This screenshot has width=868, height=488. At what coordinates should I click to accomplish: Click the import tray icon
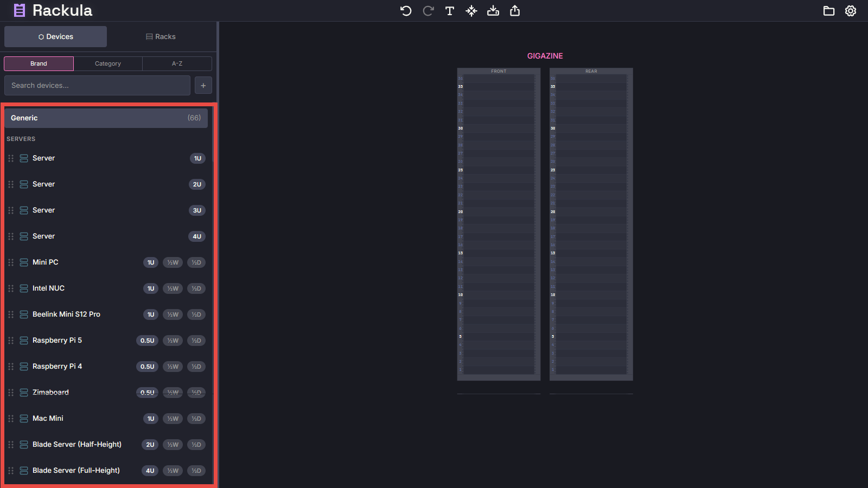pos(493,11)
